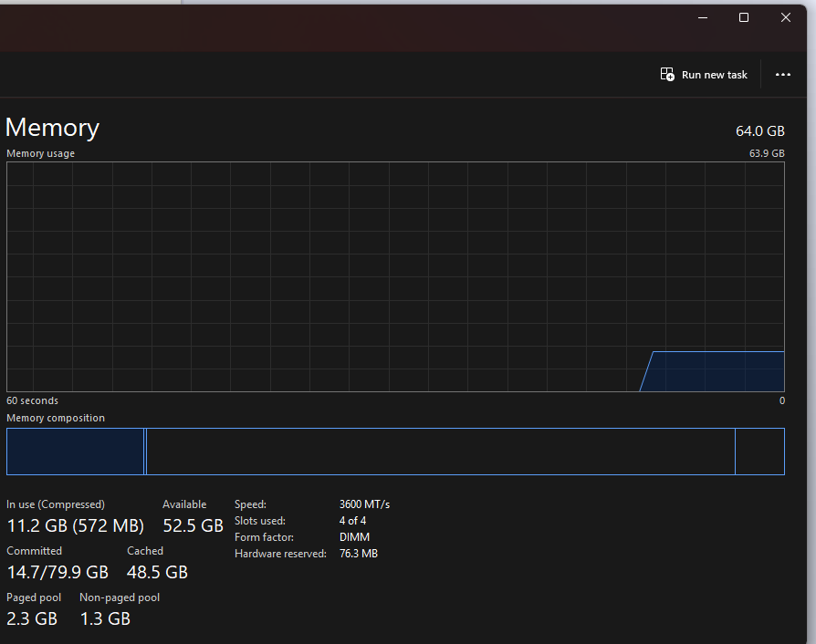Click the Memory composition label

point(56,419)
